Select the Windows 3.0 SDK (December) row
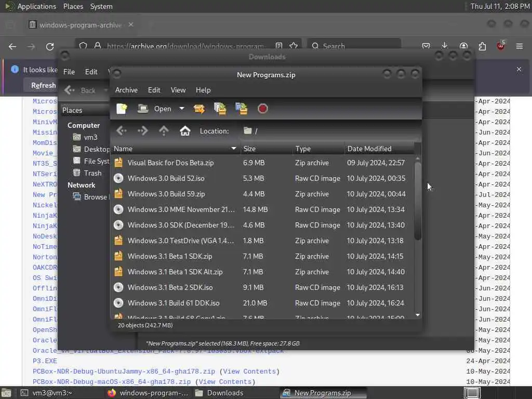This screenshot has height=399, width=532. 262,225
